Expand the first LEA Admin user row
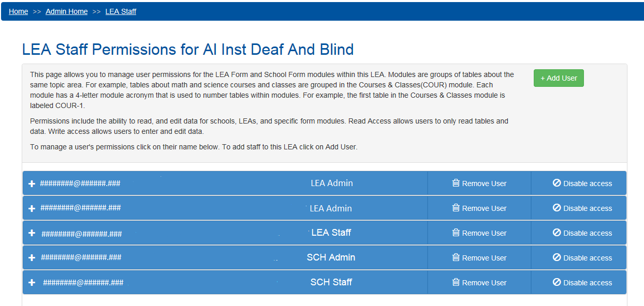This screenshot has height=306, width=644. 32,183
